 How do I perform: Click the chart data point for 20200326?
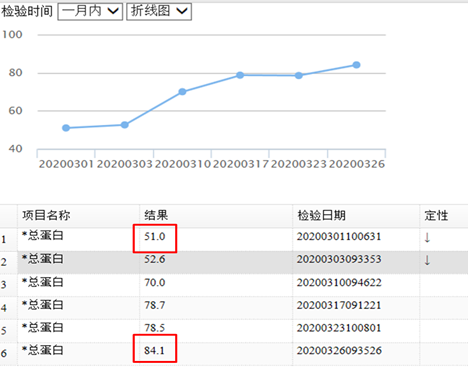(356, 65)
